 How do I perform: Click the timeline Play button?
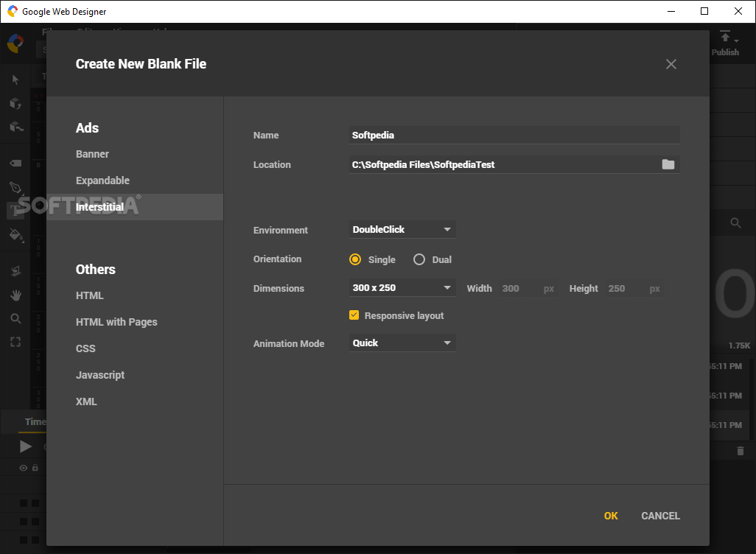(x=26, y=446)
